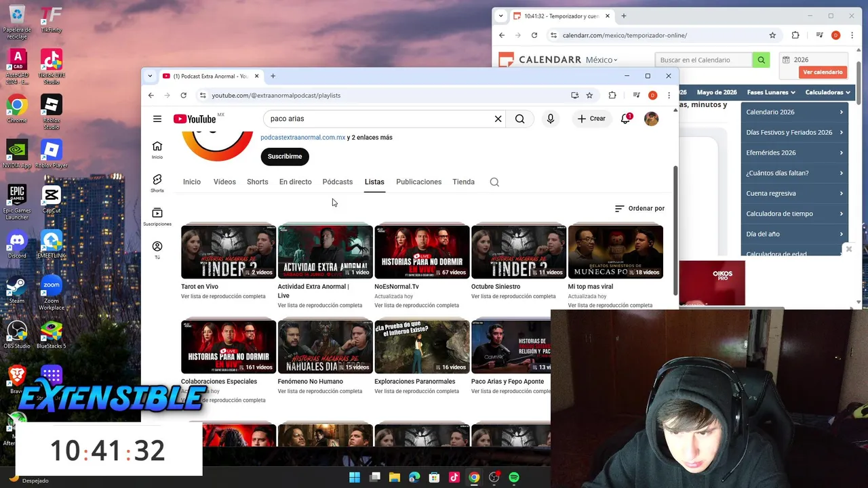This screenshot has width=868, height=488.
Task: Go back in the YouTube window
Action: (151, 96)
